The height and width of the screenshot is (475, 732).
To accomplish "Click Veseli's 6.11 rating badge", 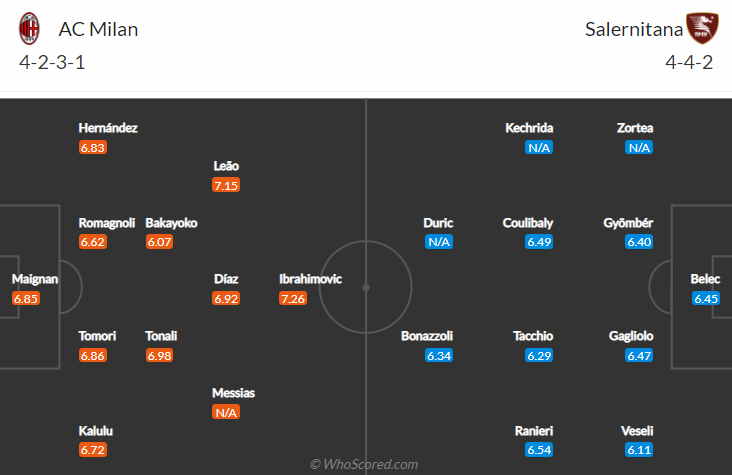I will pos(639,450).
